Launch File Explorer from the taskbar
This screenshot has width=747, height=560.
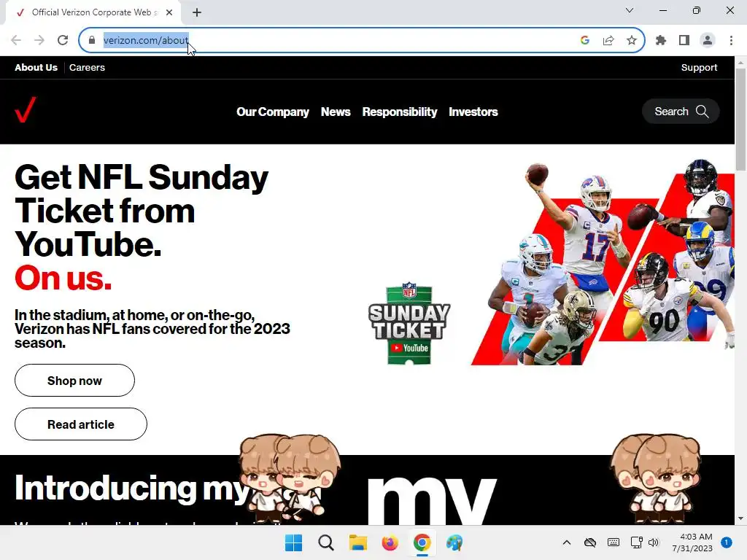click(357, 542)
